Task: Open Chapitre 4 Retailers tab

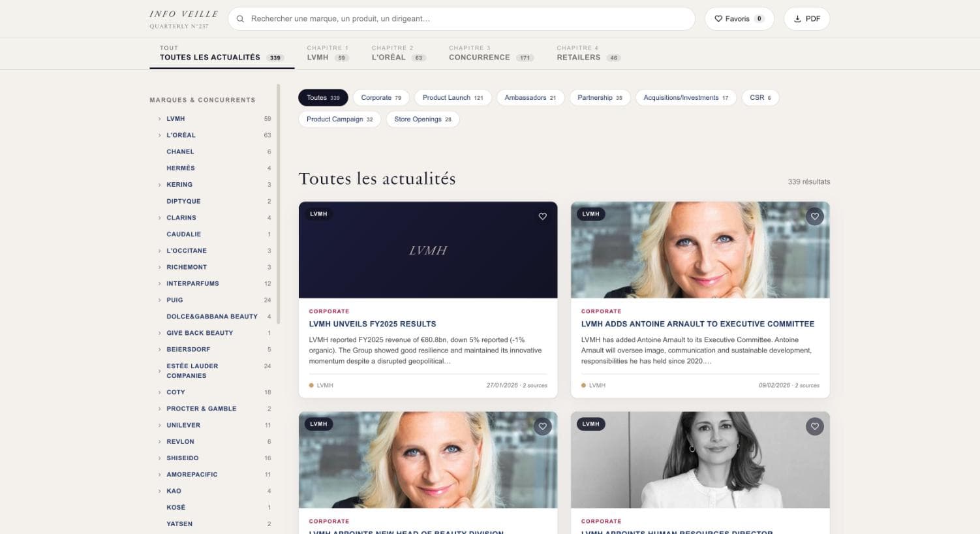Action: coord(588,53)
